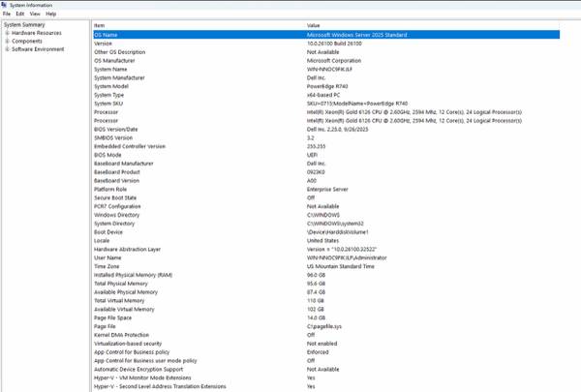Open the File menu
The height and width of the screenshot is (392, 581).
tap(6, 15)
